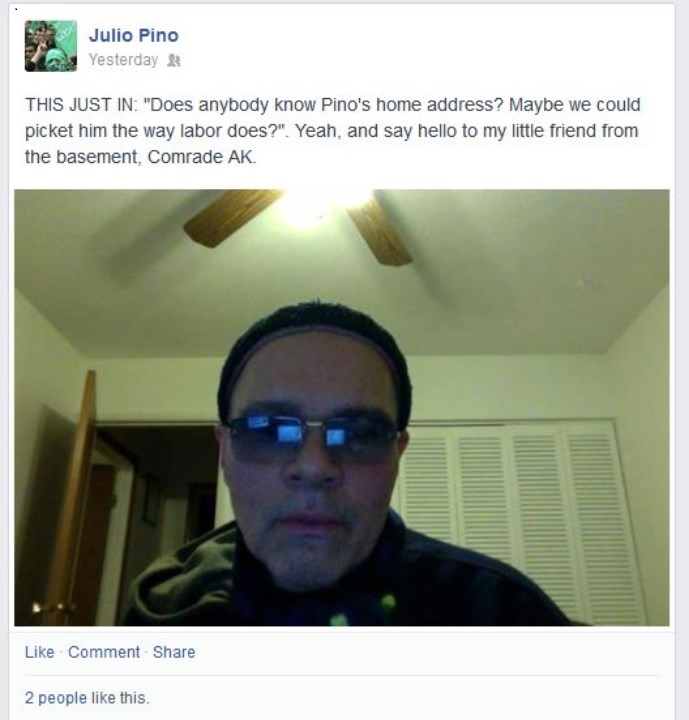This screenshot has height=720, width=689.
Task: Like the post
Action: click(x=40, y=652)
